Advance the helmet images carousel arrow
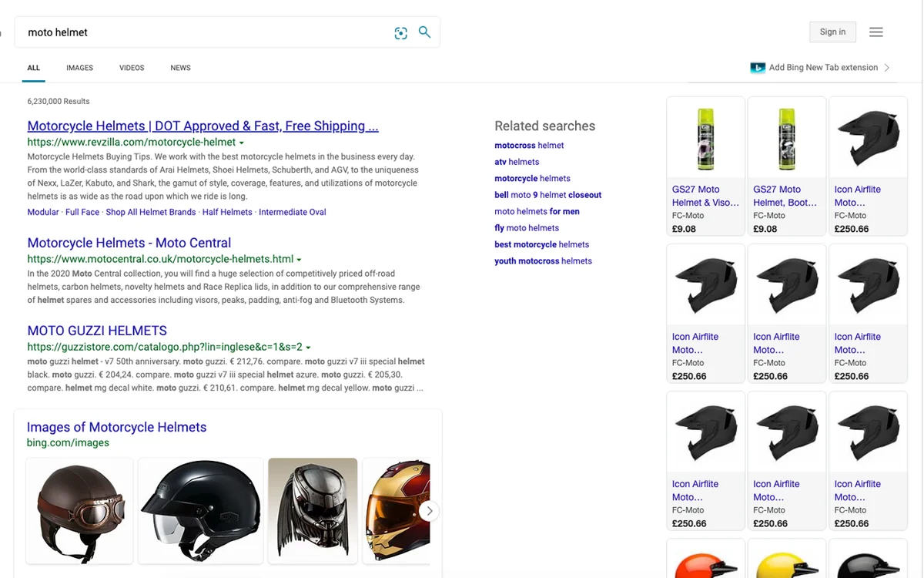 coord(430,511)
